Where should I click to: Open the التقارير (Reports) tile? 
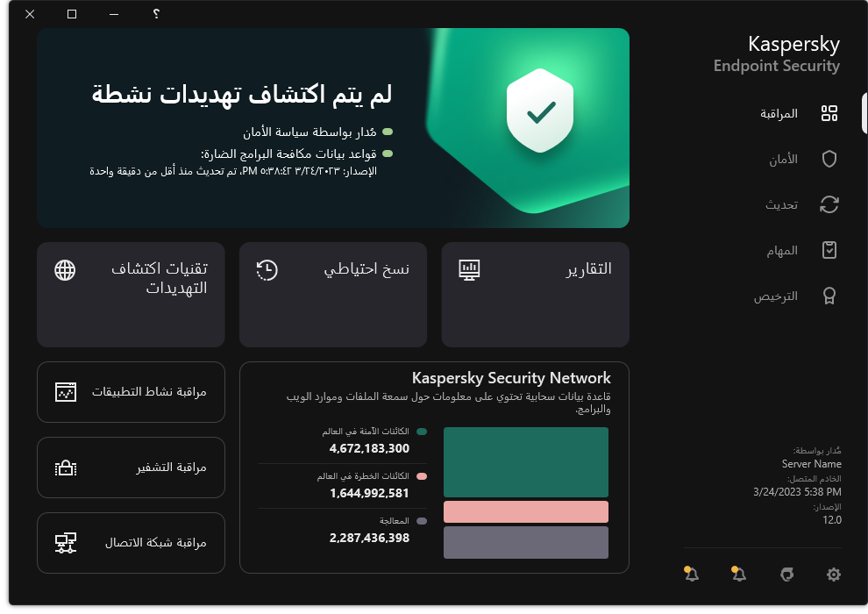pyautogui.click(x=534, y=295)
